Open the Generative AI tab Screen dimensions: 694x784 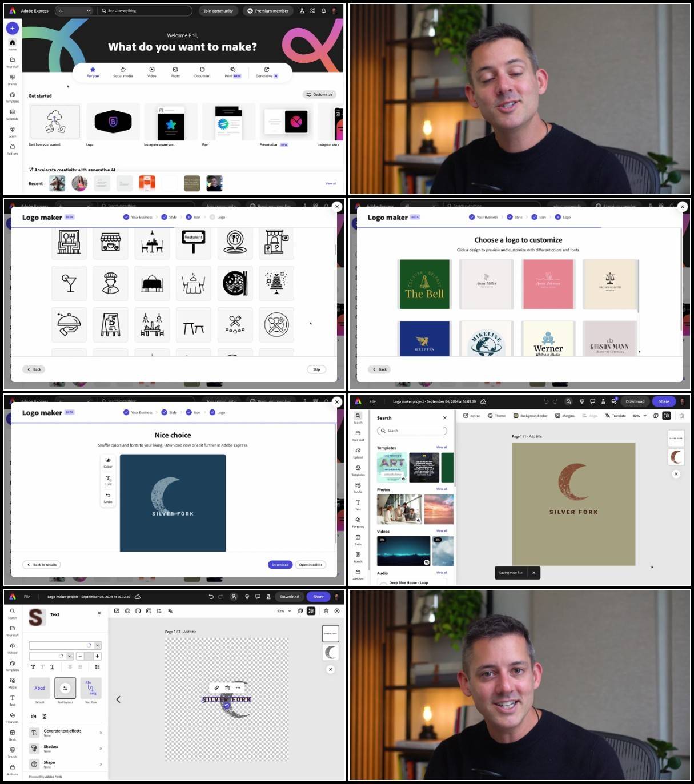coord(267,72)
